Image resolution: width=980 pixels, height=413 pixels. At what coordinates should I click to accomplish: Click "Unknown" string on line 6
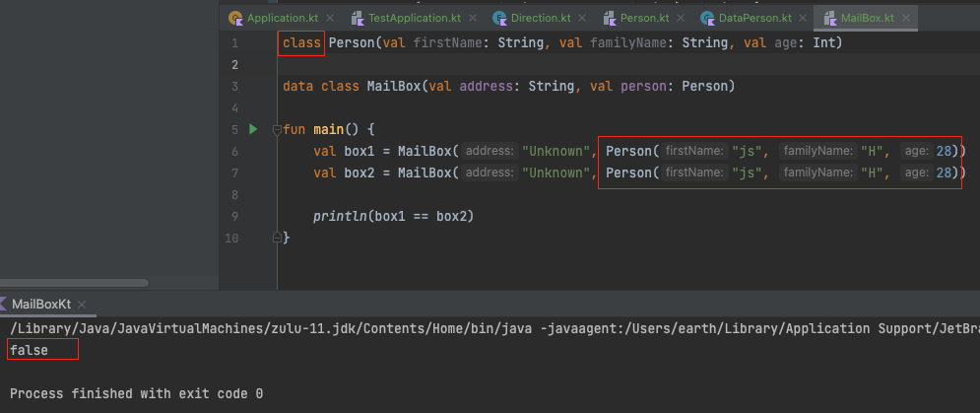point(556,152)
